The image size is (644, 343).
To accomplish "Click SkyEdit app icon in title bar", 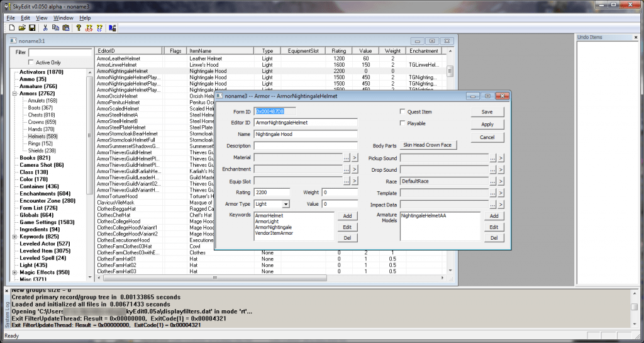I will (x=7, y=6).
